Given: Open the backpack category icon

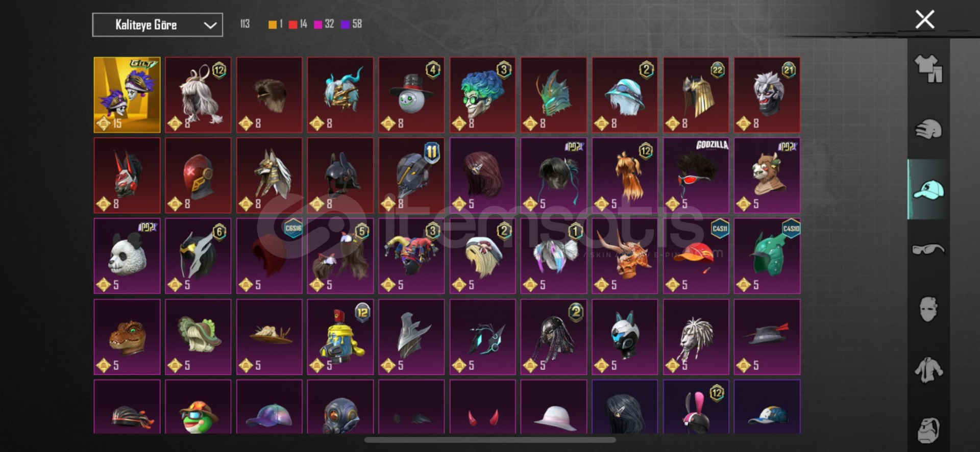Looking at the screenshot, I should [928, 430].
